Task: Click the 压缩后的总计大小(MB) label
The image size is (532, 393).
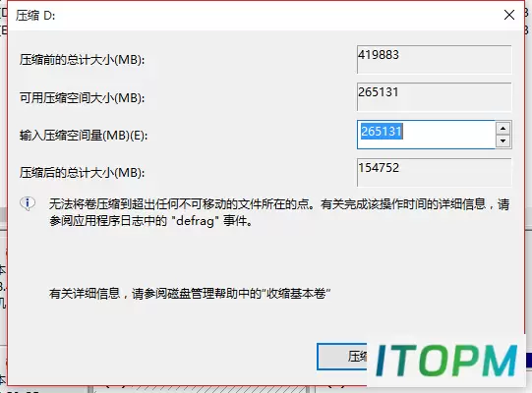Action: (x=82, y=173)
